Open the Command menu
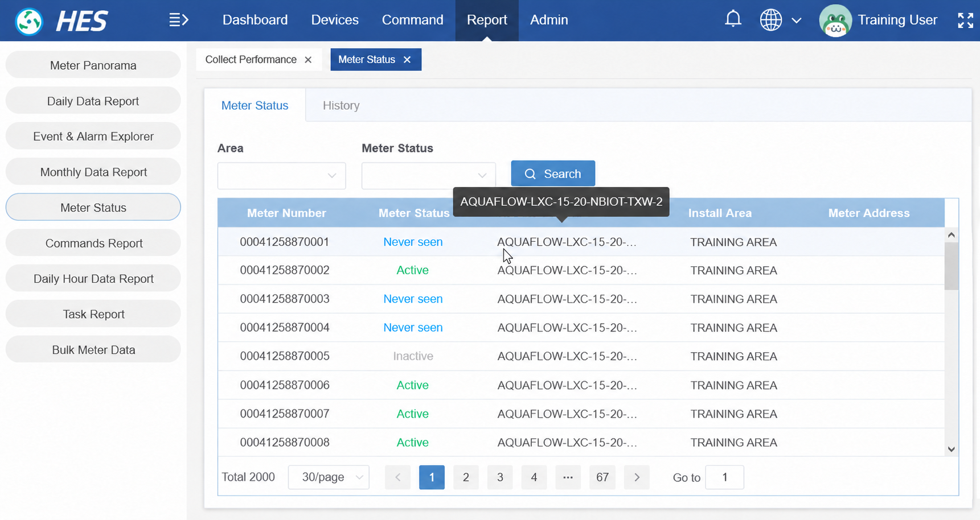The image size is (980, 520). tap(412, 20)
